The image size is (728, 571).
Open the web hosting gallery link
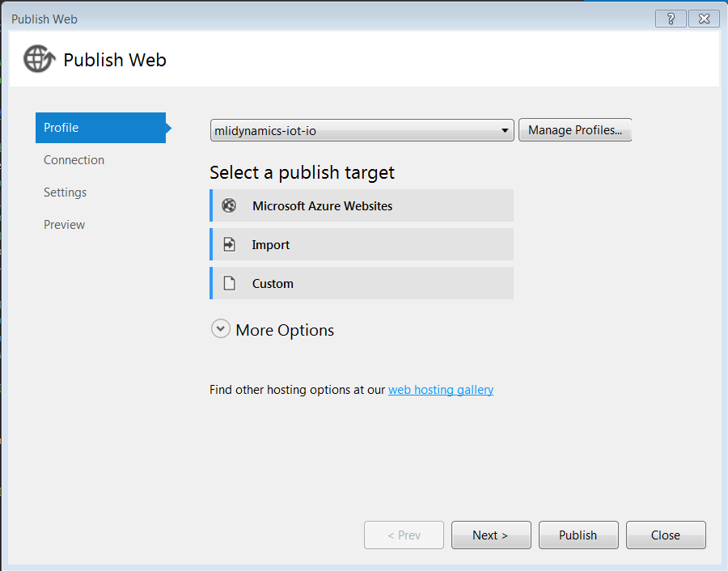[x=441, y=390]
